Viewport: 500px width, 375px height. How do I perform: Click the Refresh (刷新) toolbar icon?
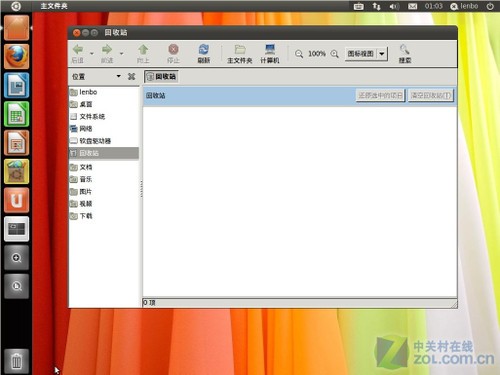coord(204,50)
